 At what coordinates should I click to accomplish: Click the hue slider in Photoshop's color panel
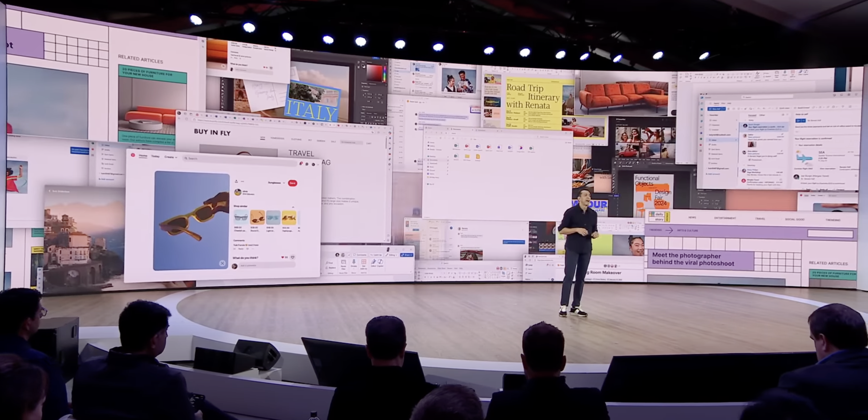pos(385,74)
